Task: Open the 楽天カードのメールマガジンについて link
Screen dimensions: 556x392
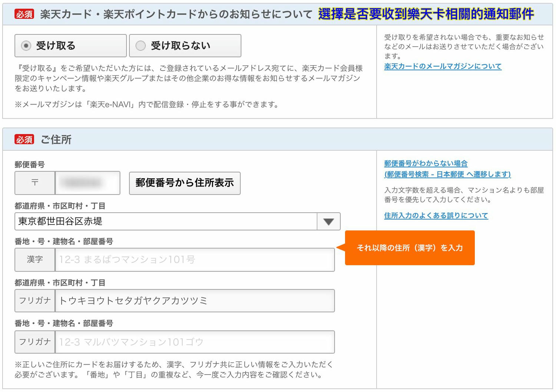Action: click(x=442, y=66)
